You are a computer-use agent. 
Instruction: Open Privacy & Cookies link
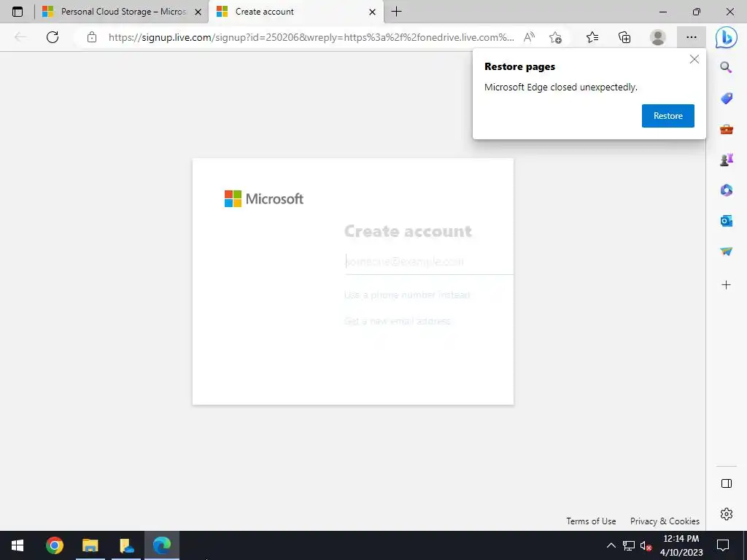point(665,521)
